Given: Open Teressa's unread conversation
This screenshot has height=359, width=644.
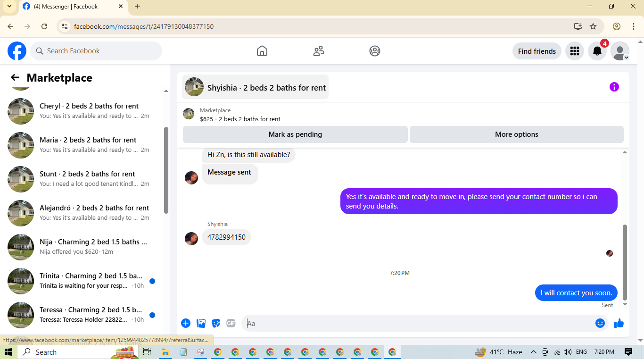Looking at the screenshot, I should (x=85, y=315).
